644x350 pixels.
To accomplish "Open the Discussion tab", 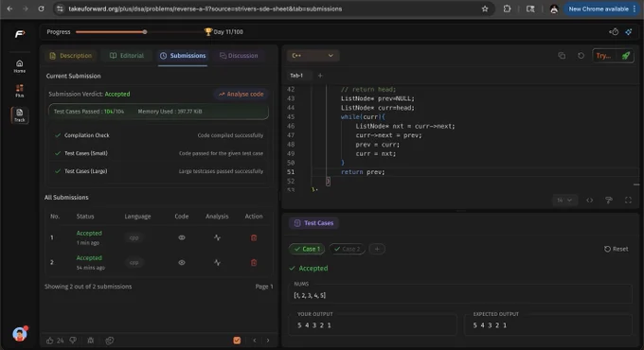I will 239,56.
